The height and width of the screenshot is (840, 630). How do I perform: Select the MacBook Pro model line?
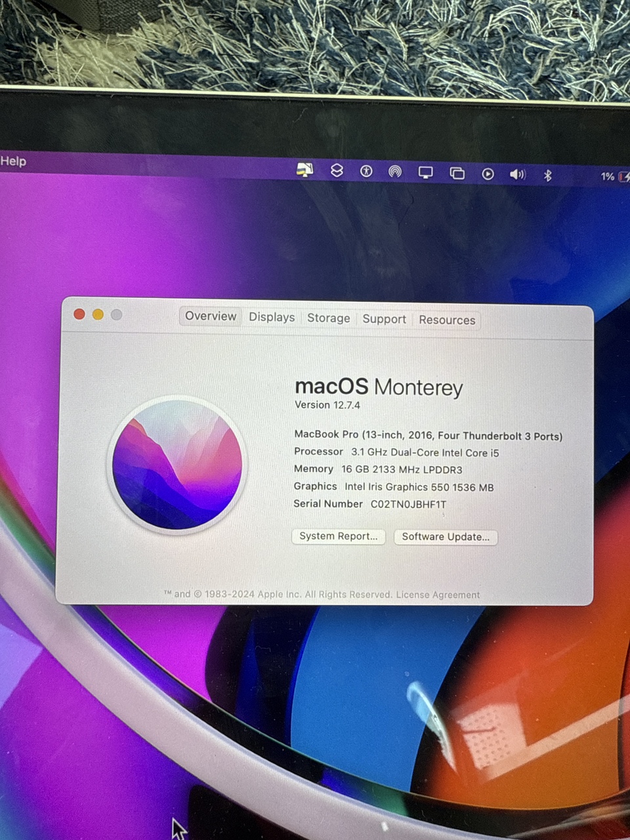pos(428,435)
